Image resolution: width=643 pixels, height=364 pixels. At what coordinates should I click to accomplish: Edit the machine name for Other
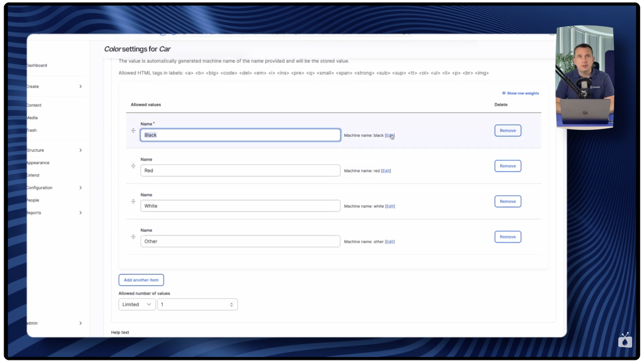(x=390, y=242)
